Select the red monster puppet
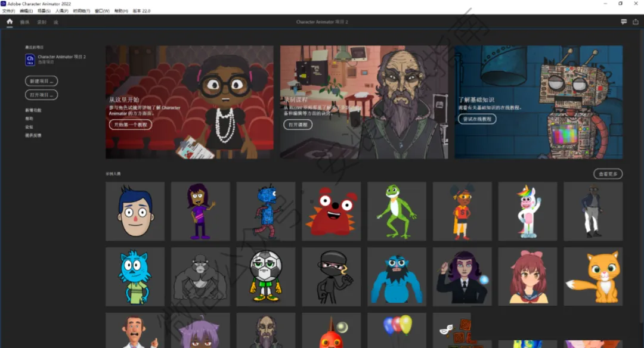 tap(332, 212)
